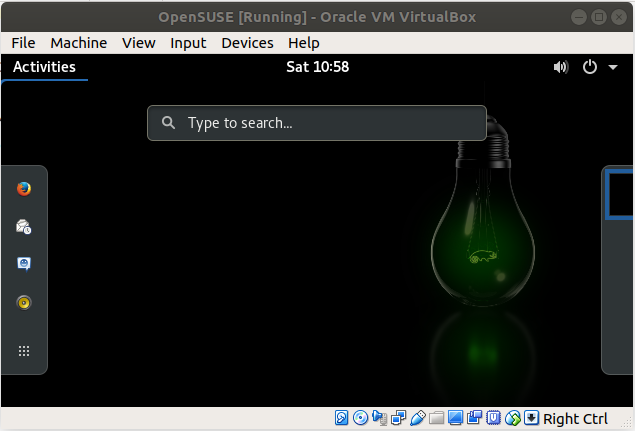Minimize the VirtualBox window

tap(579, 17)
